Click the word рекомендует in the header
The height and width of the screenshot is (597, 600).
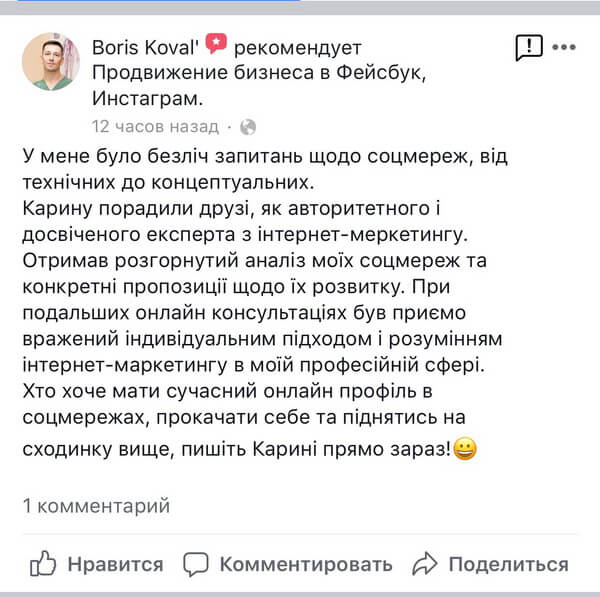click(297, 47)
